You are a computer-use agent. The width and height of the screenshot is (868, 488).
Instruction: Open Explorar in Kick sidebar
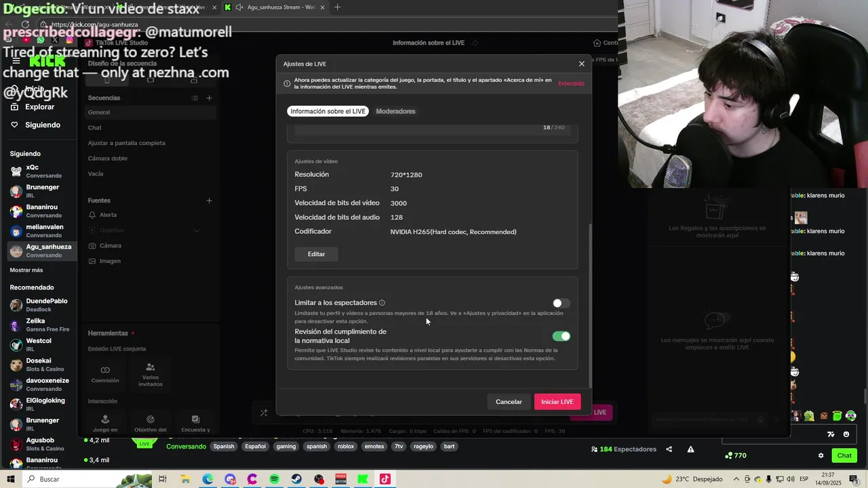click(x=39, y=107)
